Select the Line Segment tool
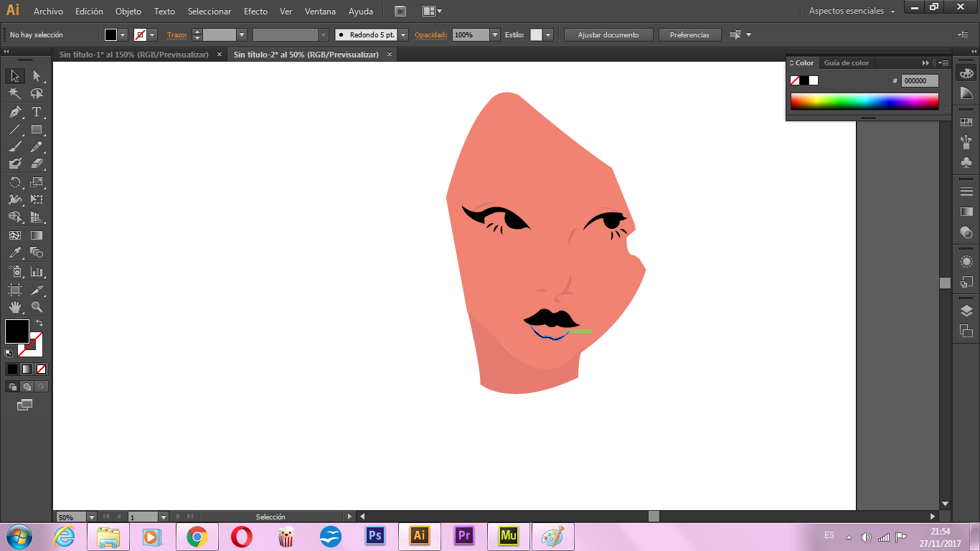The image size is (980, 551). 14,130
